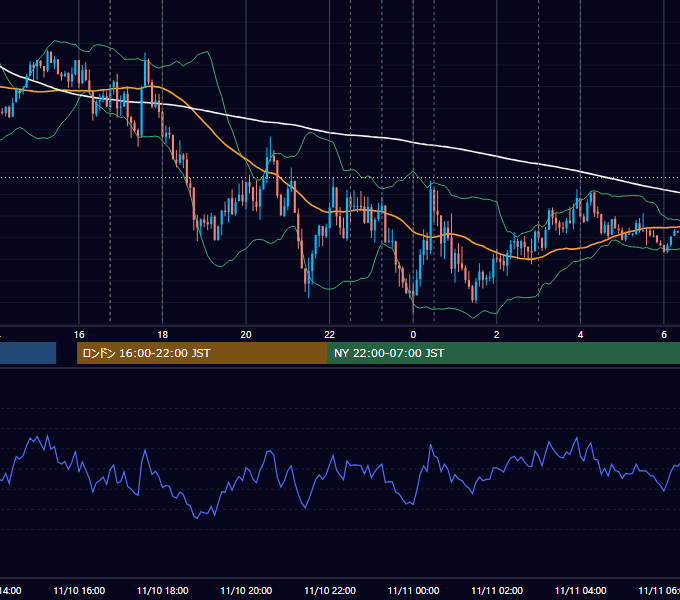Click the 11/10 18:00 date label

163,590
